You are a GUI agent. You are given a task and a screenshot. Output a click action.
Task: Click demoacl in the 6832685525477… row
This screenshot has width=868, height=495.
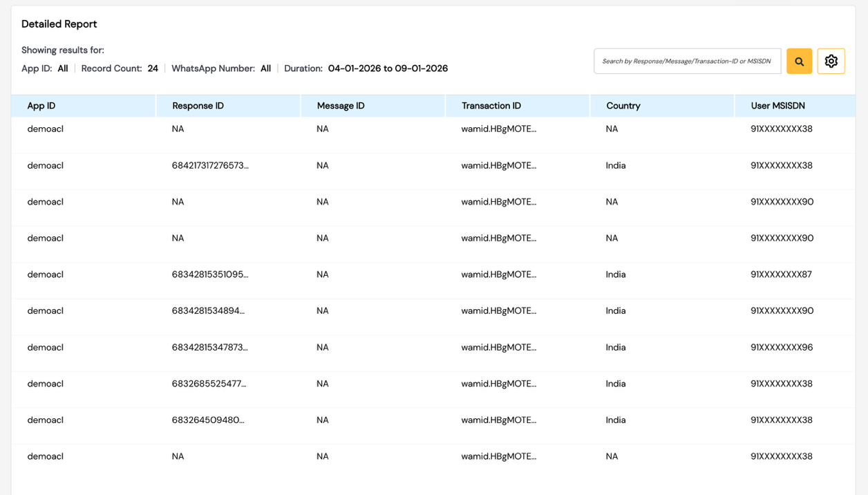tap(46, 384)
